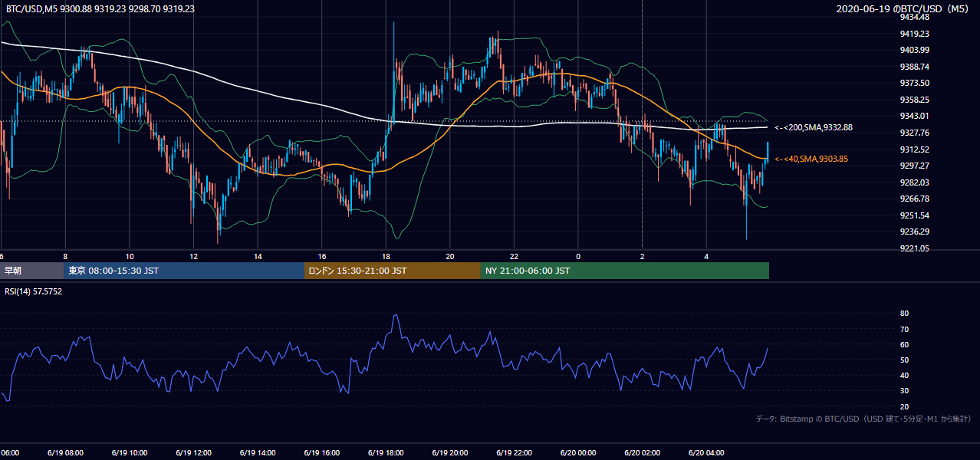Viewport: 980px width, 460px height.
Task: Click price axis value 9419.23
Action: point(915,34)
